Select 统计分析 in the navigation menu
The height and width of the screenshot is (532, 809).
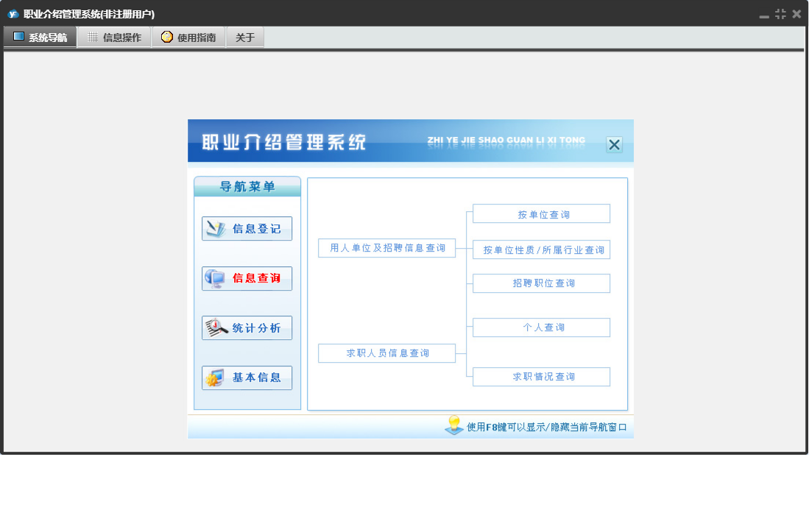247,328
